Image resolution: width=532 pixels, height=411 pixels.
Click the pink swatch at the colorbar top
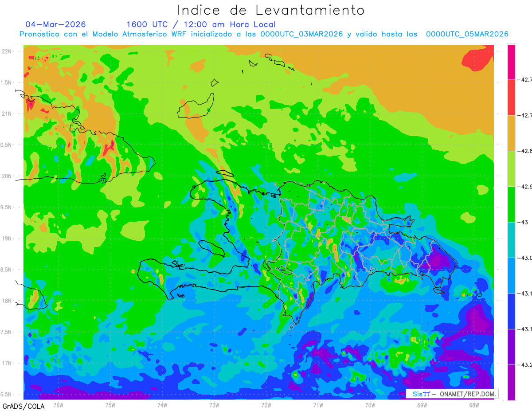512,62
